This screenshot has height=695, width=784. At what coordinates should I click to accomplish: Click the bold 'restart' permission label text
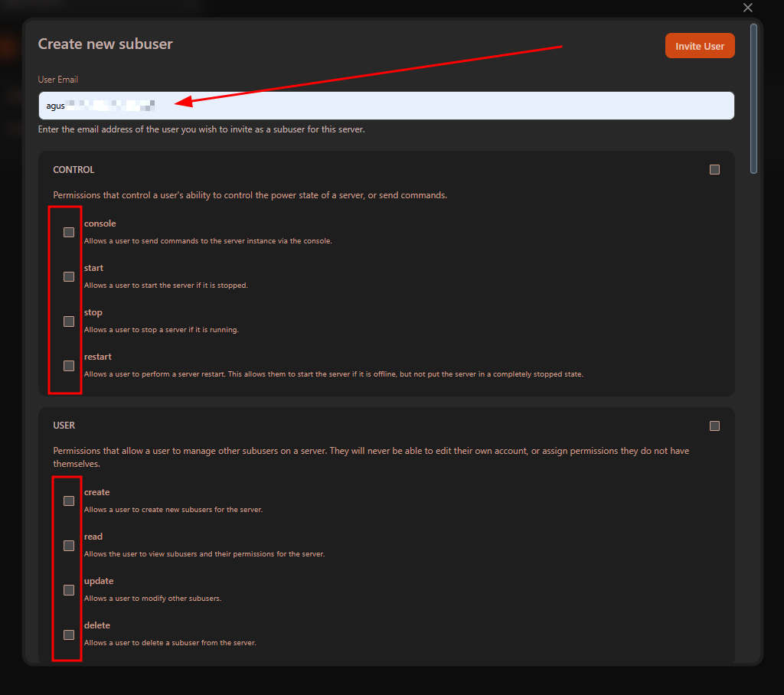[97, 357]
